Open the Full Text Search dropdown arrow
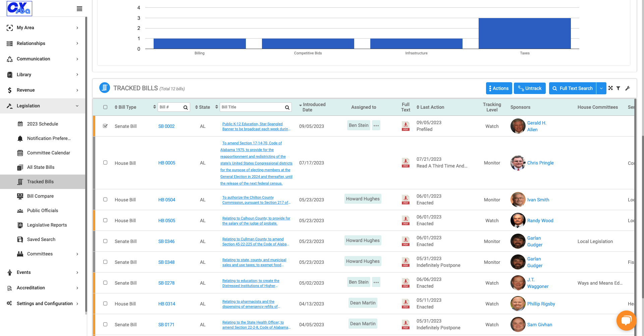644x336 pixels. [x=601, y=88]
